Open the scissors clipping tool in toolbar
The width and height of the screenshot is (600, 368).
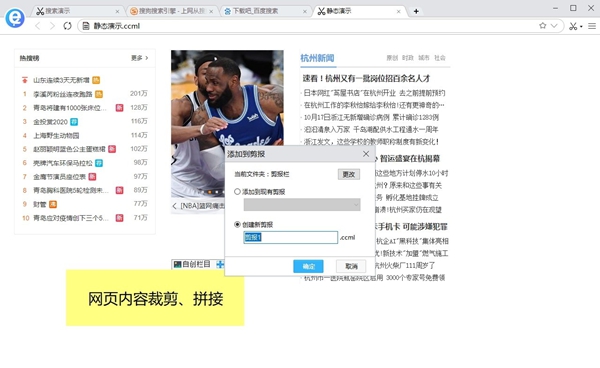coord(572,26)
